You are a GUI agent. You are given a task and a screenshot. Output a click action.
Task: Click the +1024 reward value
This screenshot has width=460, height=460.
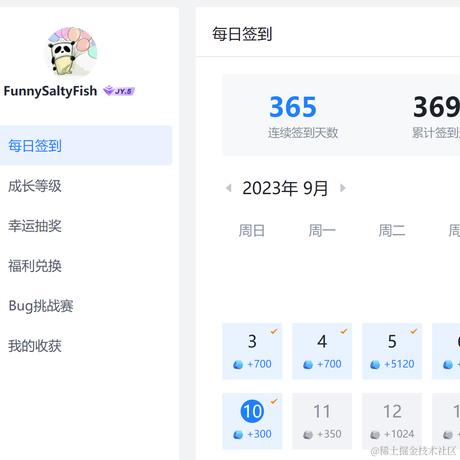point(399,434)
